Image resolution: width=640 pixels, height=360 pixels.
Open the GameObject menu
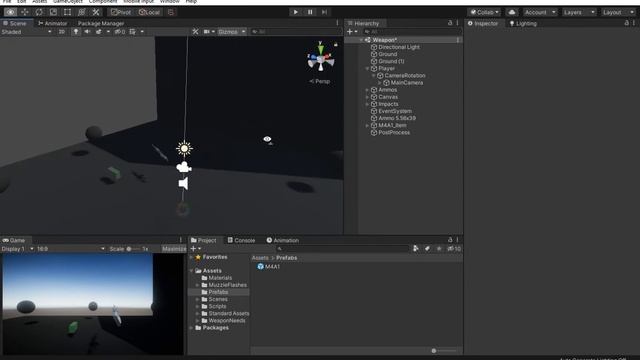coord(68,2)
